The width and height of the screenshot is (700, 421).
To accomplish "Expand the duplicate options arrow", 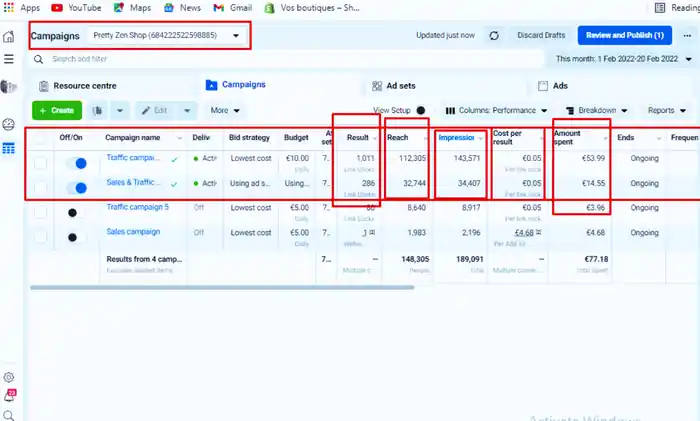I will tap(120, 110).
